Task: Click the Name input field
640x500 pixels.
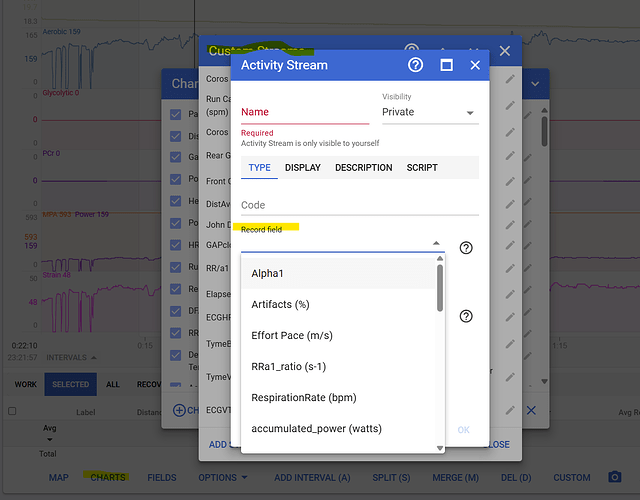Action: [305, 112]
